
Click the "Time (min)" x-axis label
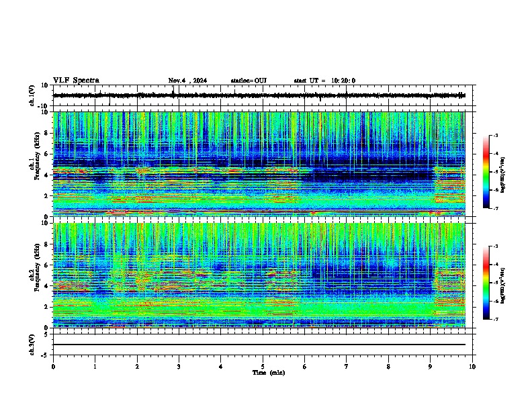click(x=269, y=373)
